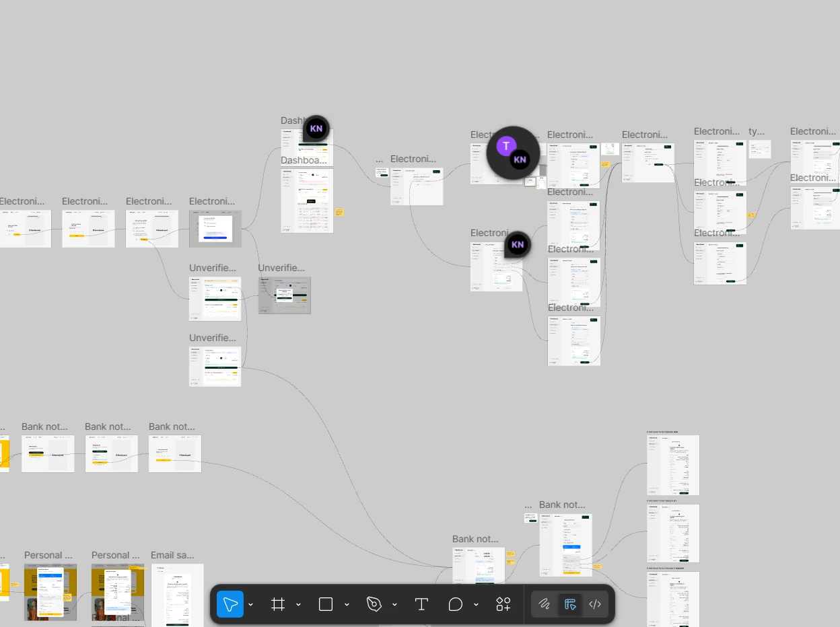Click KN avatar beside lower middle Electroni frame

[x=518, y=245]
